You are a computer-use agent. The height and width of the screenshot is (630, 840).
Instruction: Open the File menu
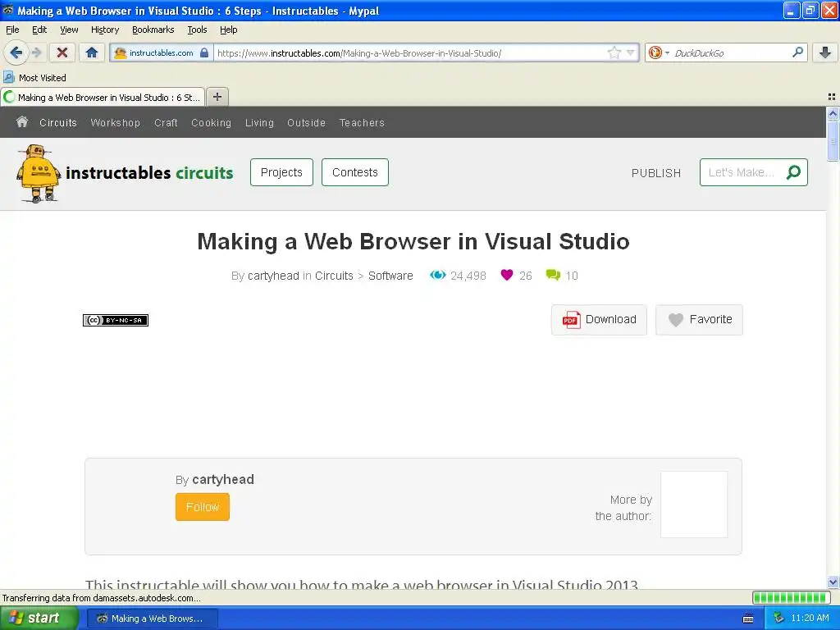pyautogui.click(x=12, y=30)
